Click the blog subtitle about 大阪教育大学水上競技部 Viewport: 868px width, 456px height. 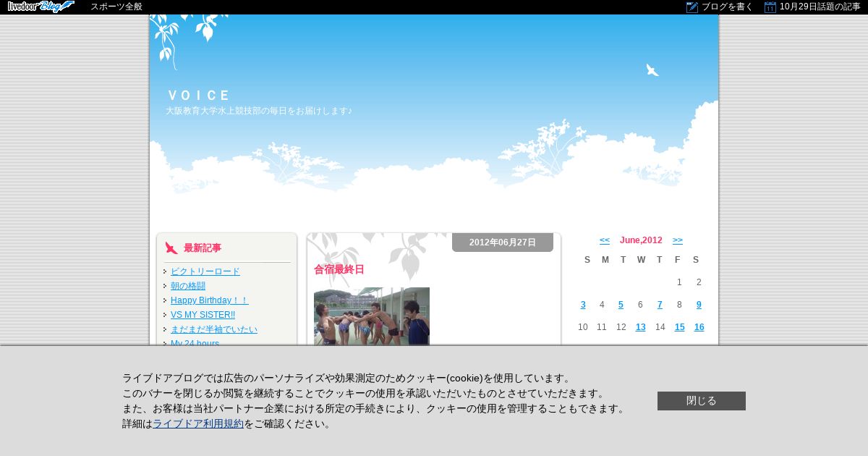tap(259, 111)
